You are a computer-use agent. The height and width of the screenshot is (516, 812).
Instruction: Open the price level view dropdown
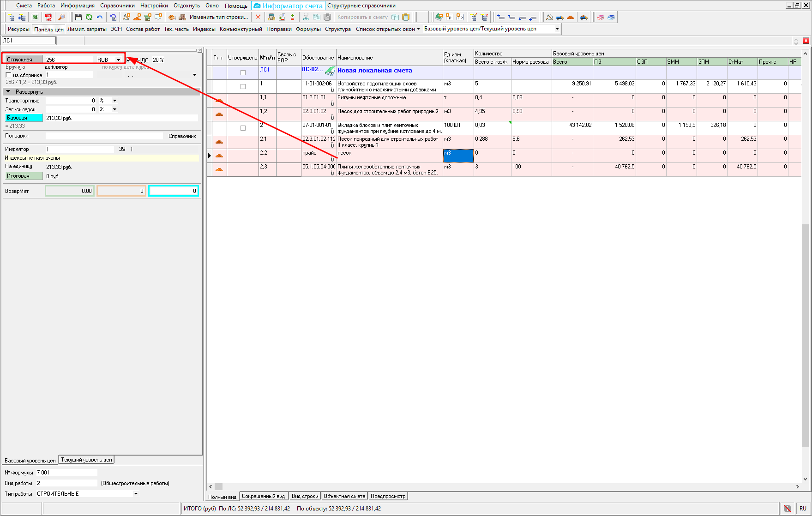pos(557,29)
